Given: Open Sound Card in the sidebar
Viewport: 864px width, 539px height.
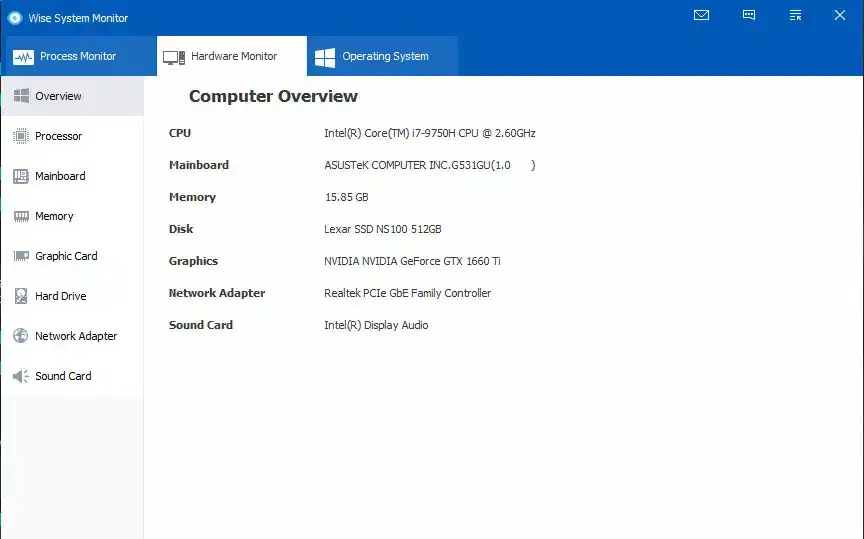Looking at the screenshot, I should [x=72, y=376].
